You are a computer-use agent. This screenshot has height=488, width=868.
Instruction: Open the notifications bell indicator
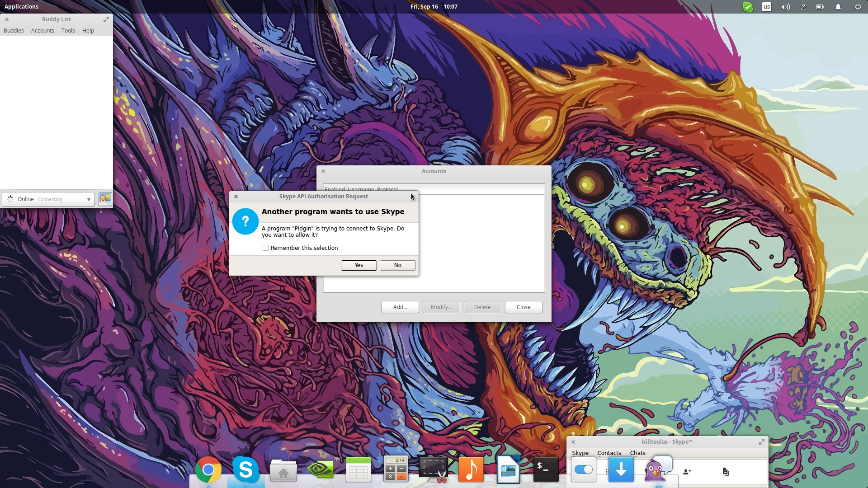coord(838,7)
